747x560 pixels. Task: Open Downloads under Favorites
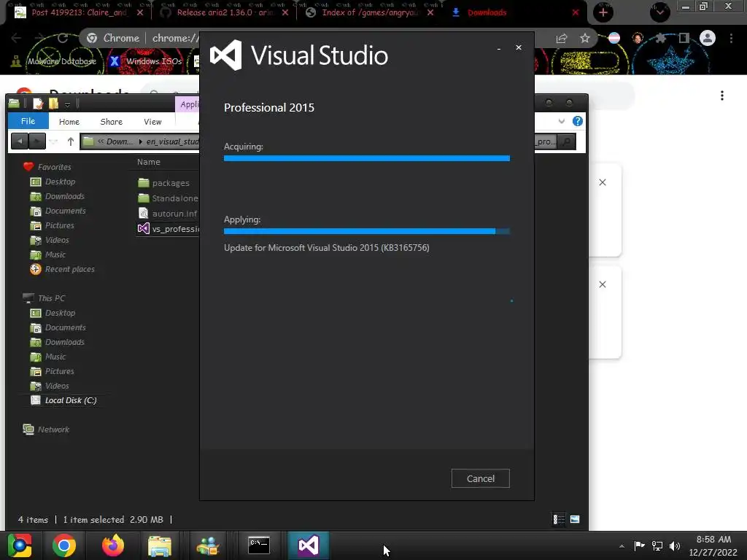point(57,196)
